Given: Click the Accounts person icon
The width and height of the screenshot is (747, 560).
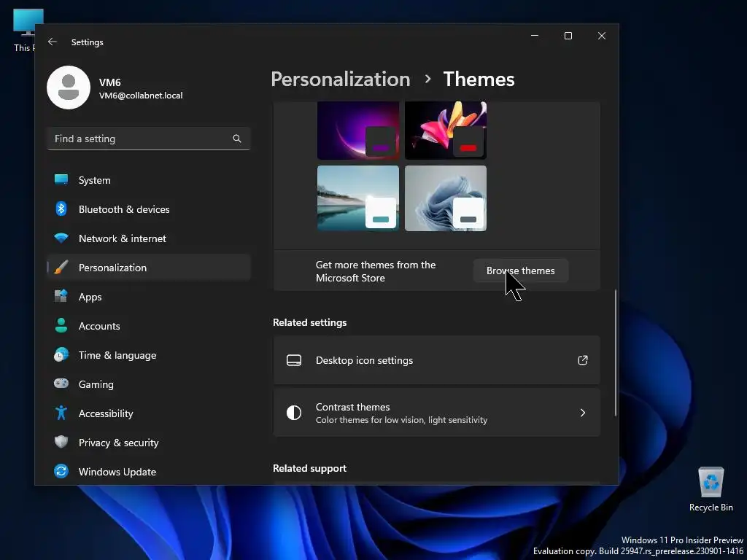Looking at the screenshot, I should pos(61,325).
